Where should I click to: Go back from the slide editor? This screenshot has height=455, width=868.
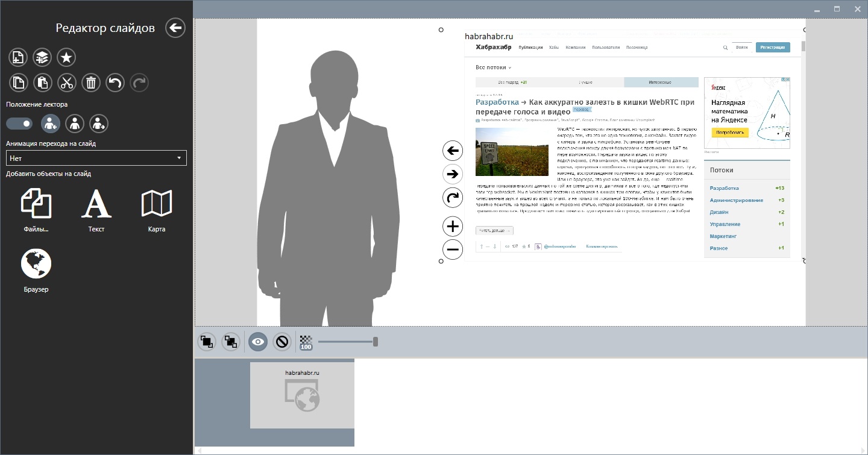(x=175, y=28)
